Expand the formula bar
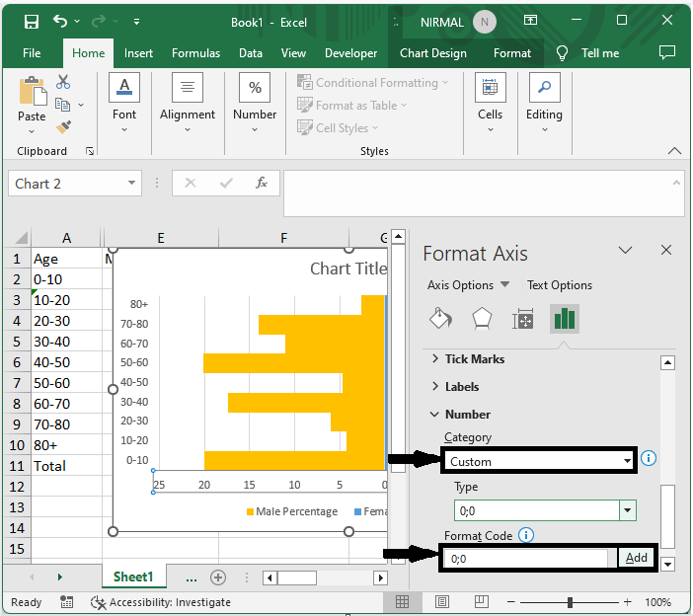Screen dimensions: 693x616 coord(676,183)
